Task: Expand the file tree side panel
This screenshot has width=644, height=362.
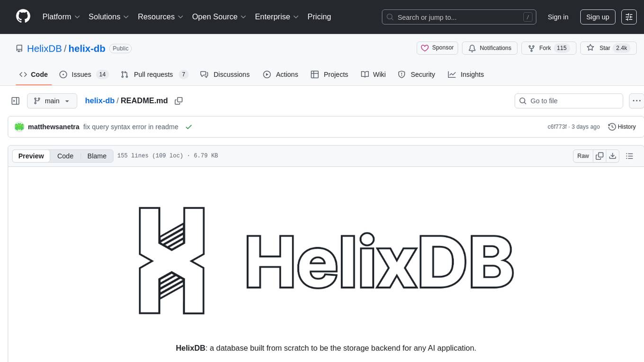Action: (16, 101)
